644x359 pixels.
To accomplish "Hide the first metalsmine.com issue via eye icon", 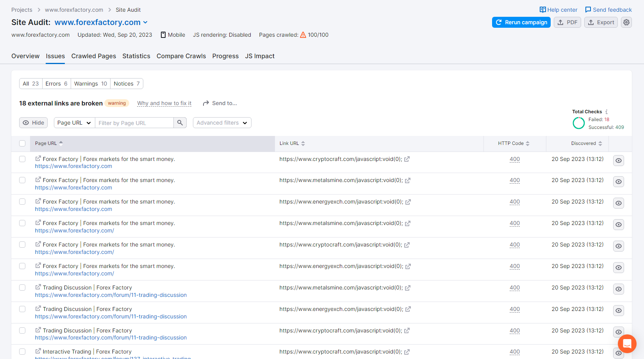I will tap(619, 182).
